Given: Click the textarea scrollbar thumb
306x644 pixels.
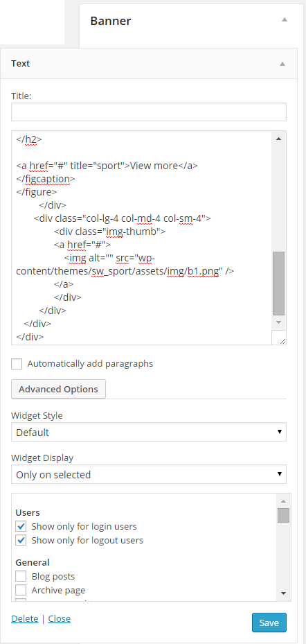Looking at the screenshot, I should point(278,284).
